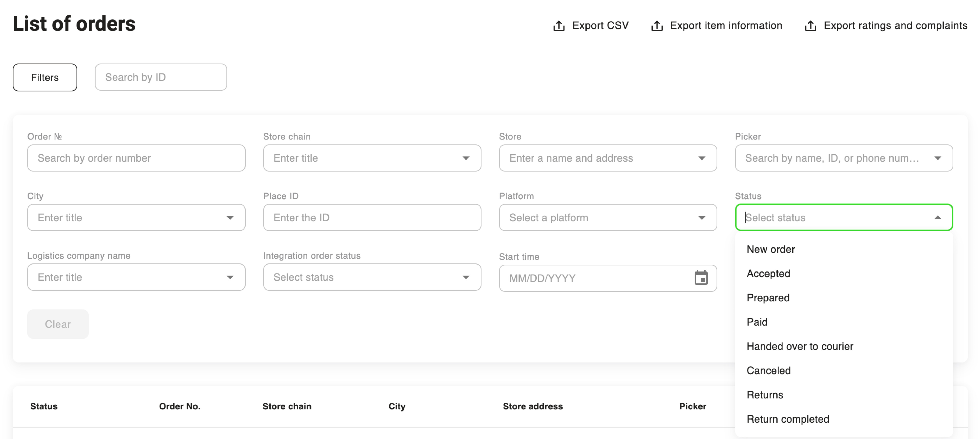Select New order status option

click(x=771, y=249)
